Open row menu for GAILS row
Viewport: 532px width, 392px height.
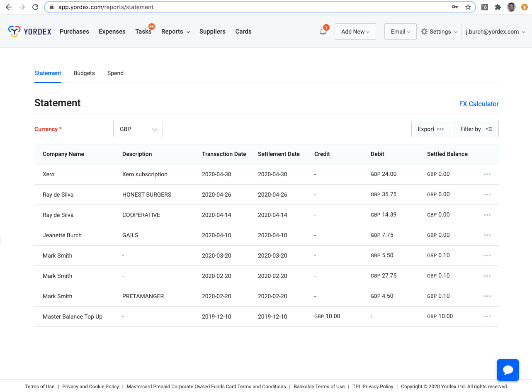[487, 235]
